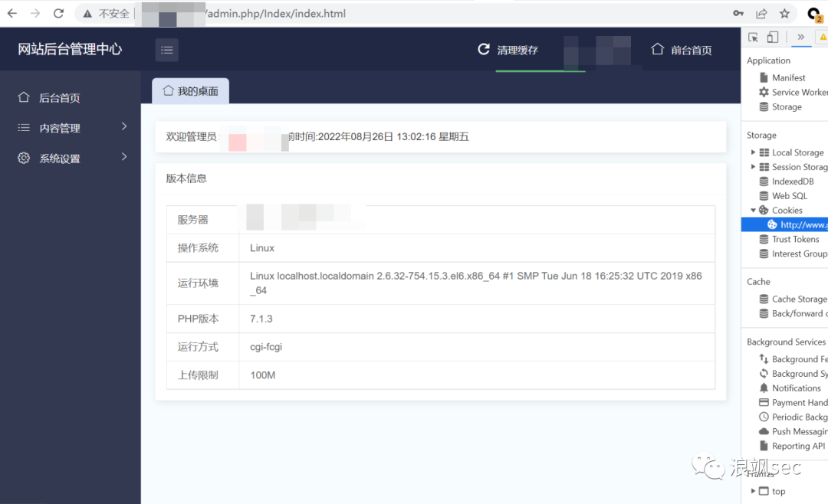Toggle DevTools device toolbar icon
Image resolution: width=828 pixels, height=504 pixels.
click(773, 37)
